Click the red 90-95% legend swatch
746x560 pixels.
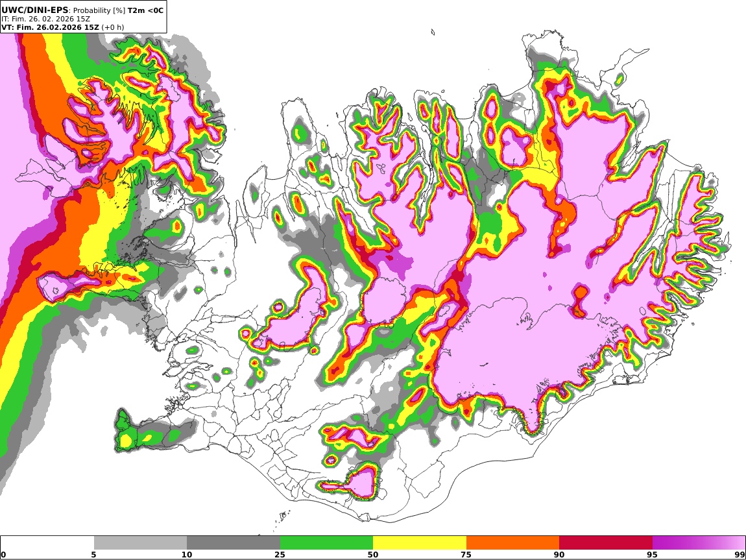pos(606,542)
